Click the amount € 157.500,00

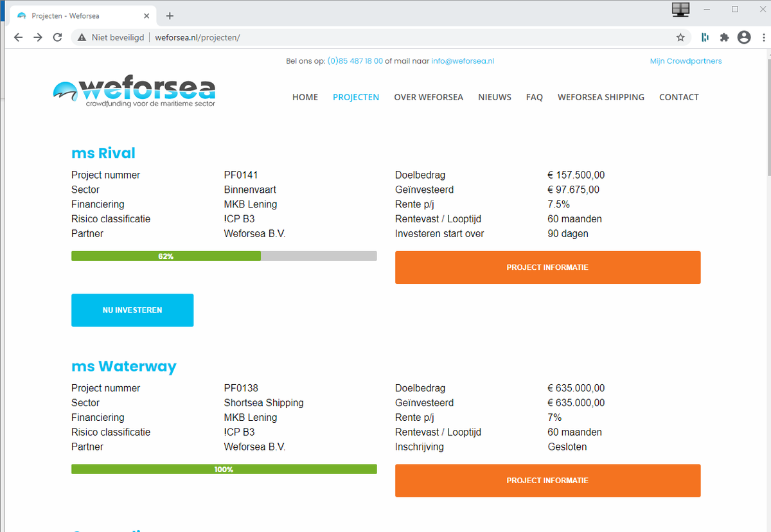click(576, 175)
